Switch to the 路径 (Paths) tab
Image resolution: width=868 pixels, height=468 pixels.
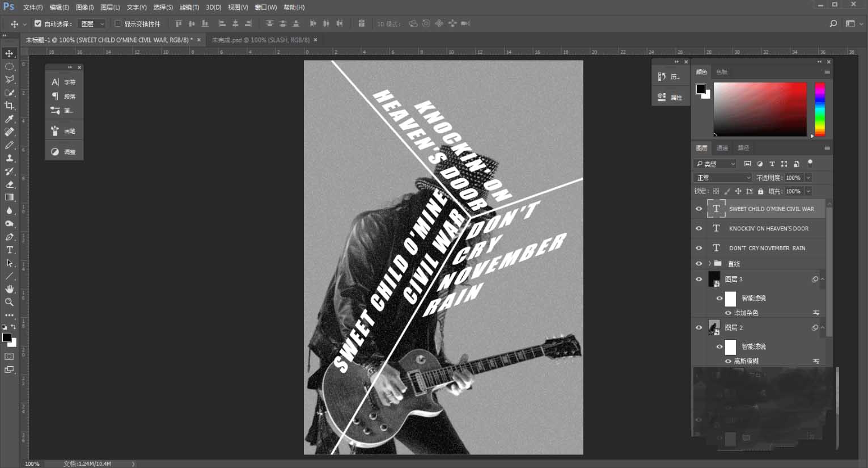[743, 147]
